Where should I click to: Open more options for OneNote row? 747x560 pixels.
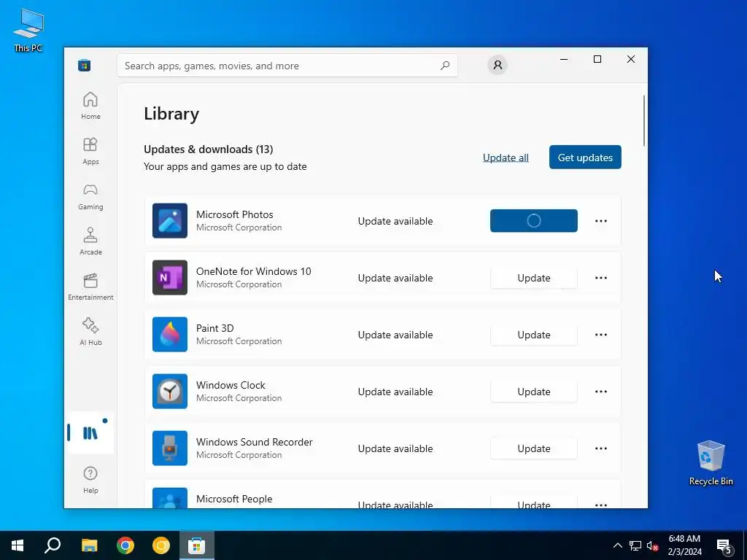[x=601, y=278]
